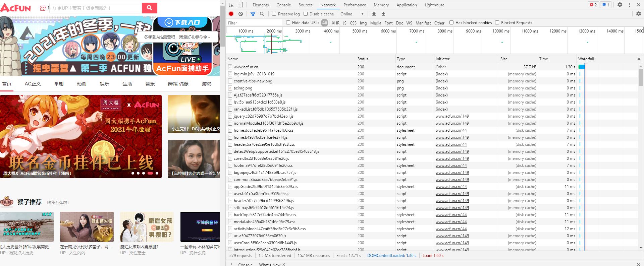Sort requests by Size column header
The width and height of the screenshot is (644, 266).
(x=518, y=59)
